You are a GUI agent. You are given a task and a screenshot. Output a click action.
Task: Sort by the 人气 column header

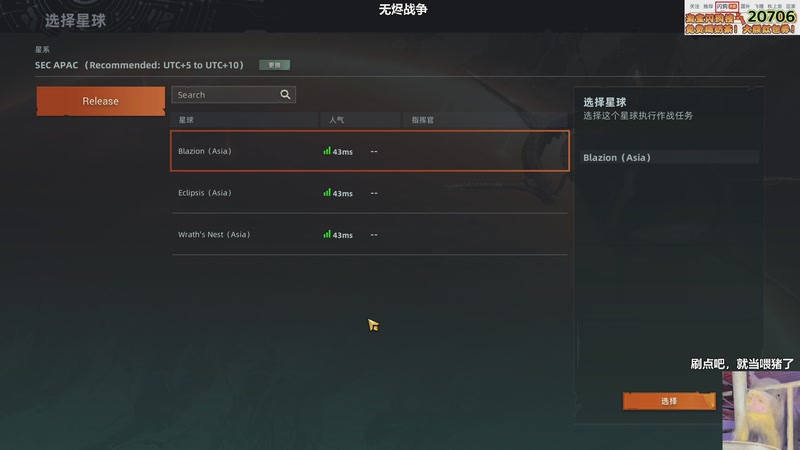pyautogui.click(x=336, y=120)
